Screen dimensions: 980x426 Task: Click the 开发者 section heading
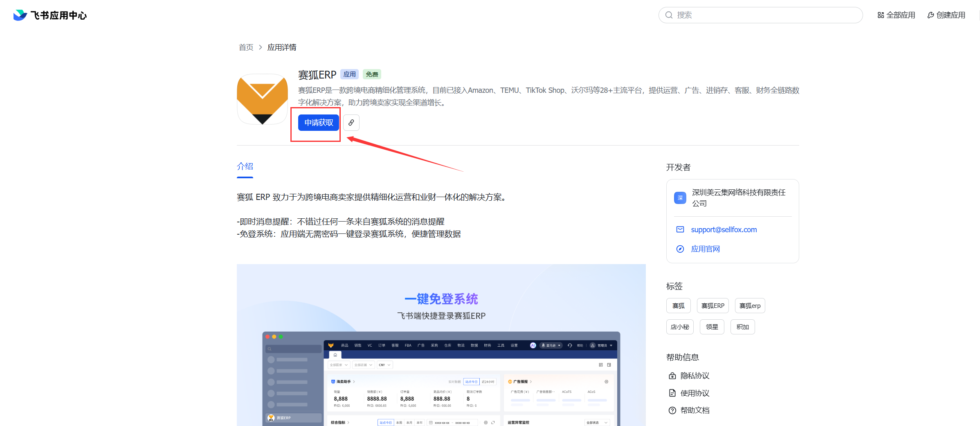point(679,167)
